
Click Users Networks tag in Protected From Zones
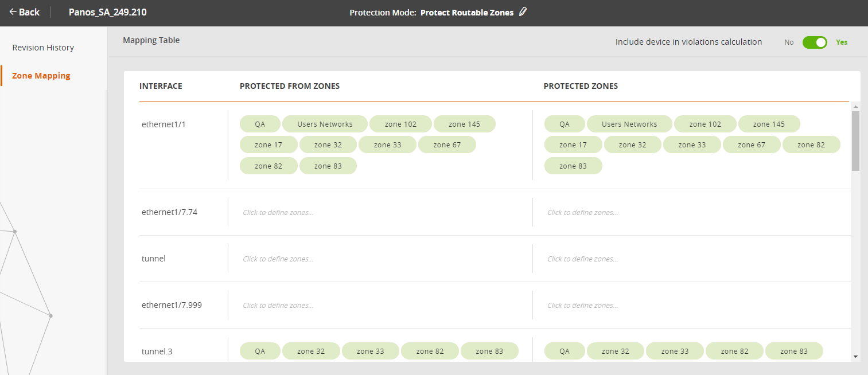325,124
